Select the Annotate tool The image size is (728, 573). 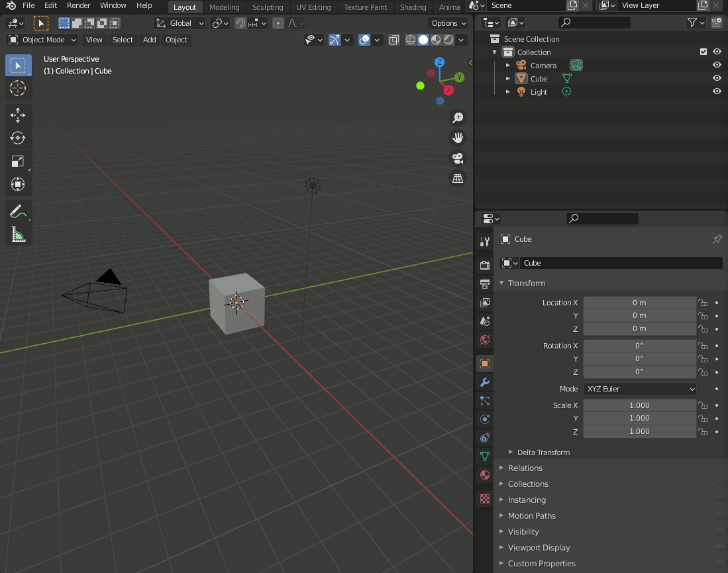(x=18, y=211)
